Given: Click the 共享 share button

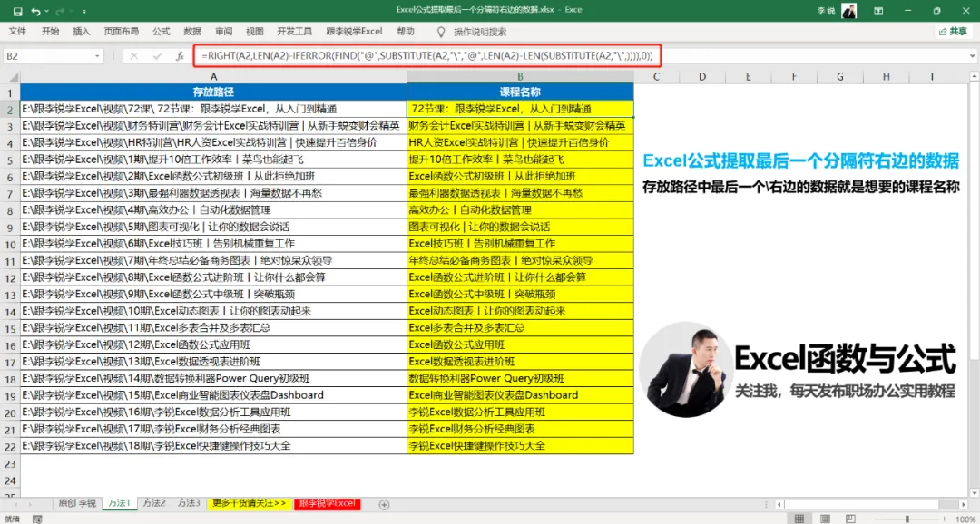Looking at the screenshot, I should click(954, 31).
